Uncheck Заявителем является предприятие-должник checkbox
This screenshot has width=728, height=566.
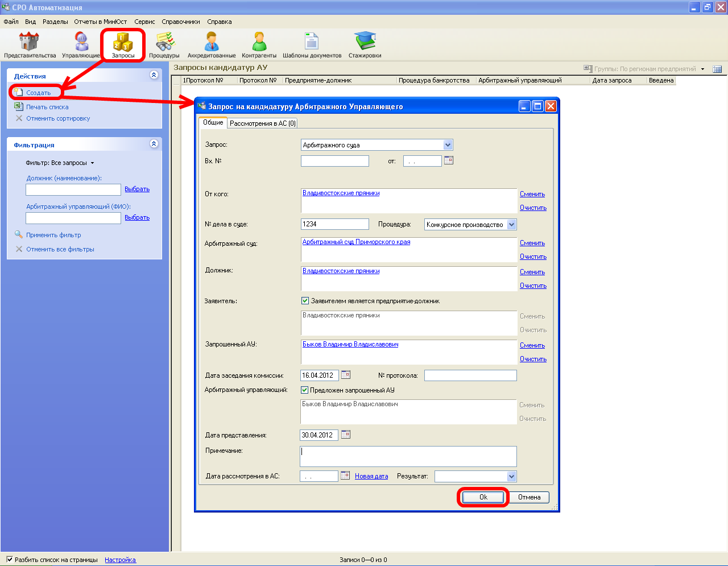pyautogui.click(x=305, y=301)
